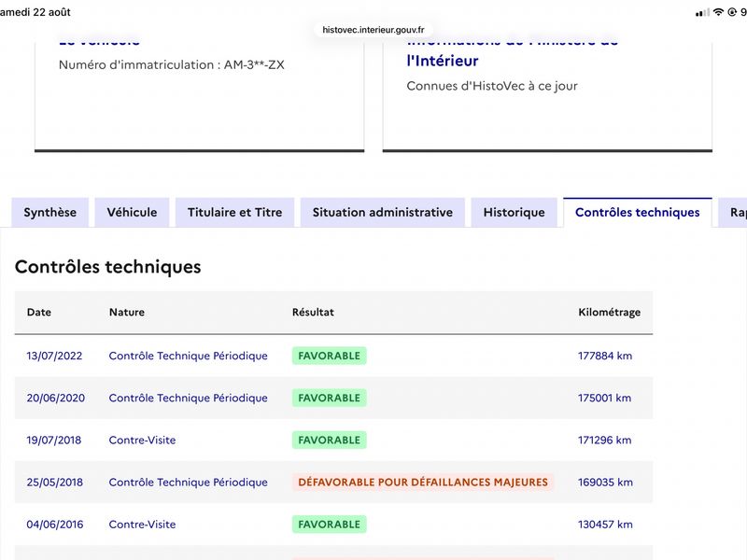Select the date 04/06/2016

pos(55,525)
